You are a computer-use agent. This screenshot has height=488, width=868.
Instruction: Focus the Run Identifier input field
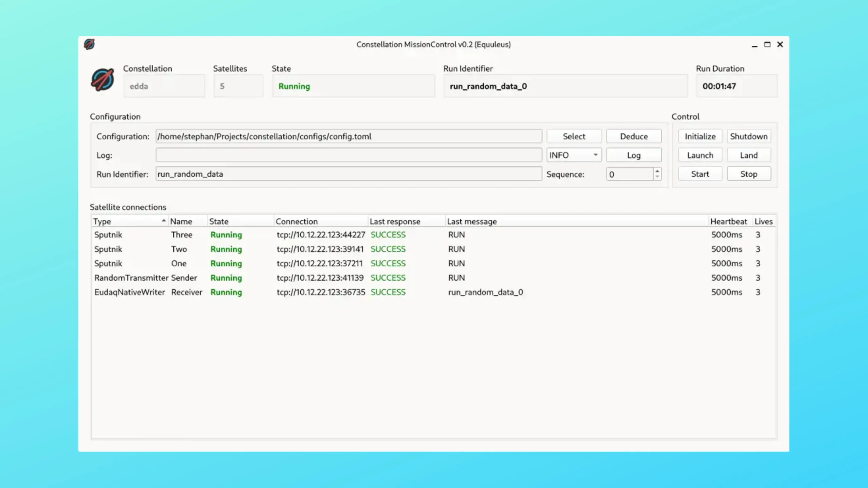[349, 174]
